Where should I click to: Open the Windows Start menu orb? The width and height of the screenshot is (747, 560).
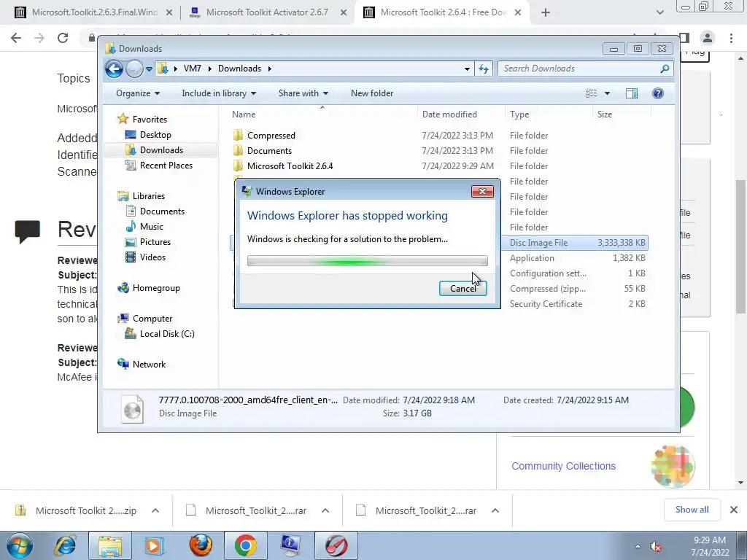(x=20, y=545)
